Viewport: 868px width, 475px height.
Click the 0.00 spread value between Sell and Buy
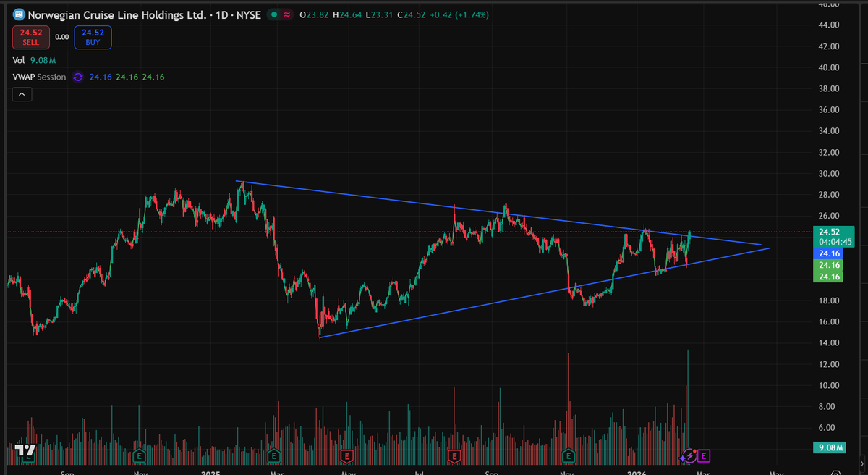(x=61, y=37)
